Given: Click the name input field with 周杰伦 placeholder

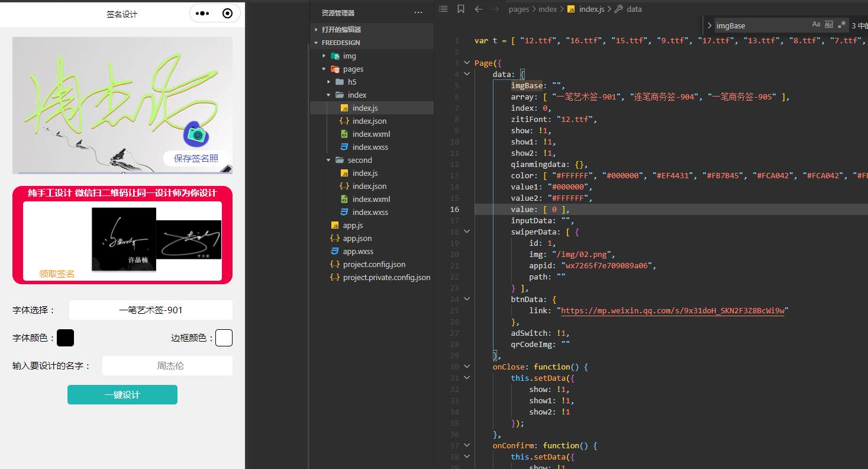Looking at the screenshot, I should (x=167, y=366).
